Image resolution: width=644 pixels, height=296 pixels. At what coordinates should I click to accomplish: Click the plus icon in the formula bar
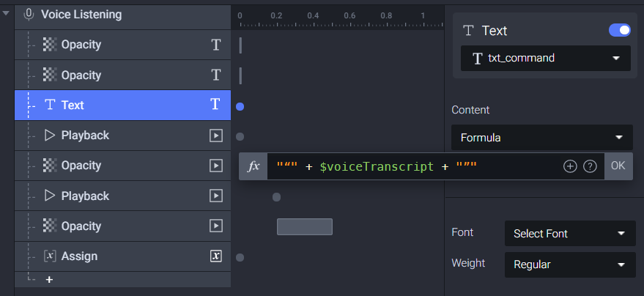tap(570, 166)
